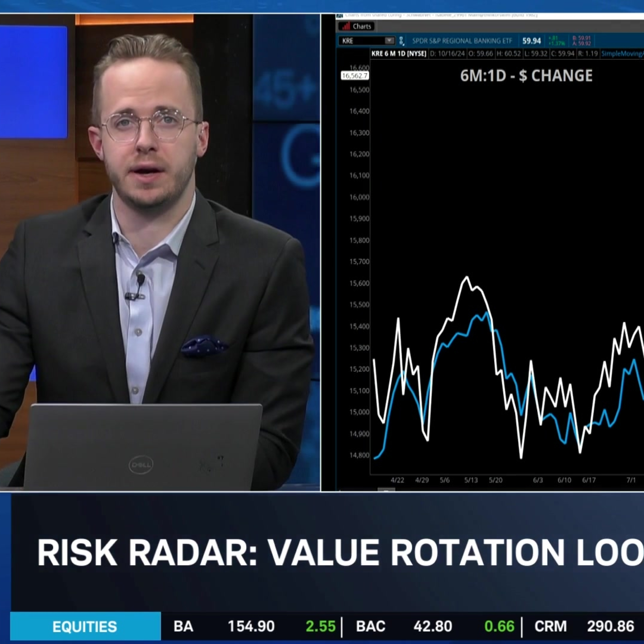Click the red bars icon on Charts tab
Viewport: 644px width, 644px height.
coord(346,26)
